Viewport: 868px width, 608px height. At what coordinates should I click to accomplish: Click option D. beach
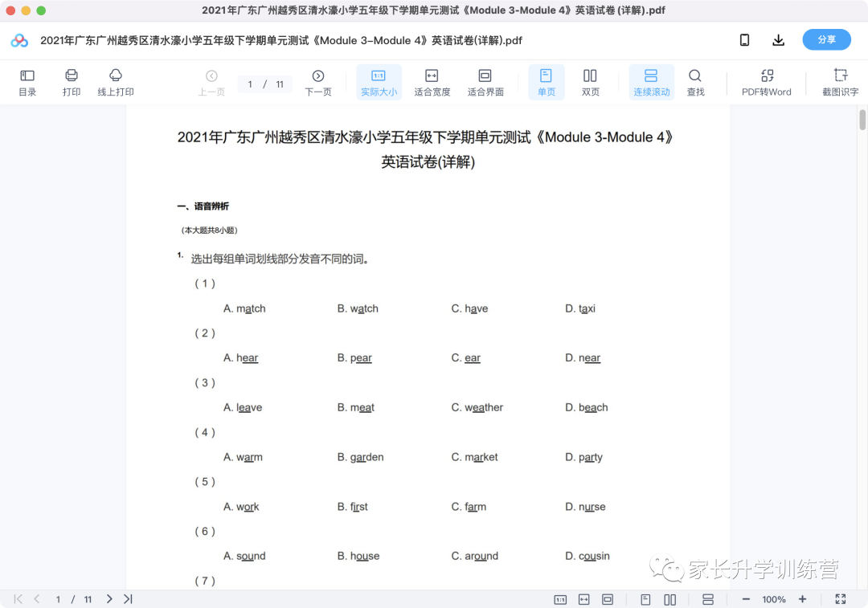pyautogui.click(x=586, y=408)
